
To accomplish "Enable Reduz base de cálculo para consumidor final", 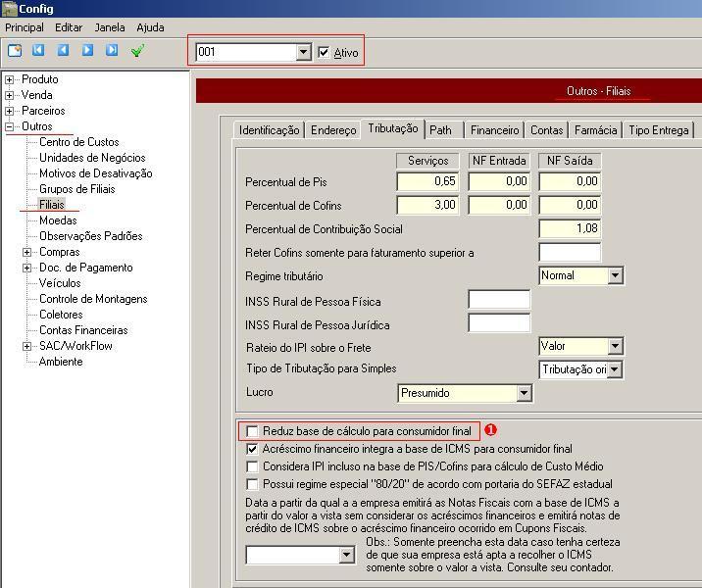I will click(253, 431).
